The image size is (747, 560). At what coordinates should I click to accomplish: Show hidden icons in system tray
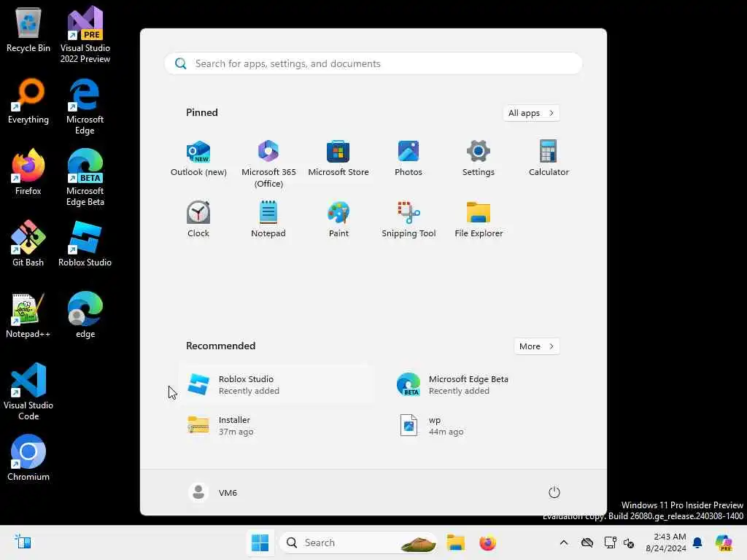[564, 542]
